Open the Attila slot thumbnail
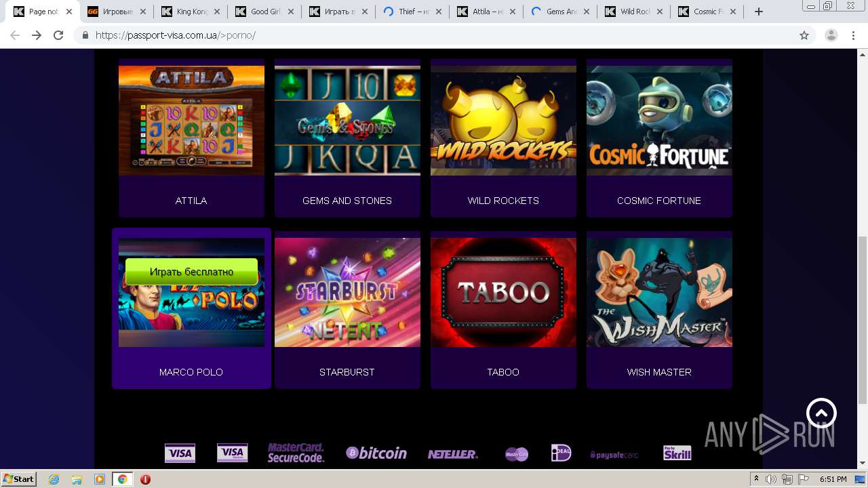Viewport: 868px width, 488px height. [x=191, y=121]
